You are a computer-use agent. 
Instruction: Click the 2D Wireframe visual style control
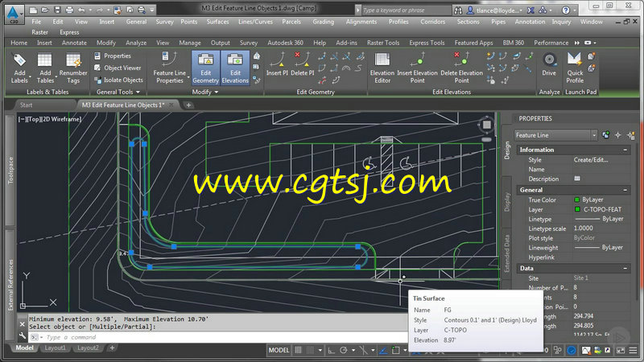click(x=62, y=119)
